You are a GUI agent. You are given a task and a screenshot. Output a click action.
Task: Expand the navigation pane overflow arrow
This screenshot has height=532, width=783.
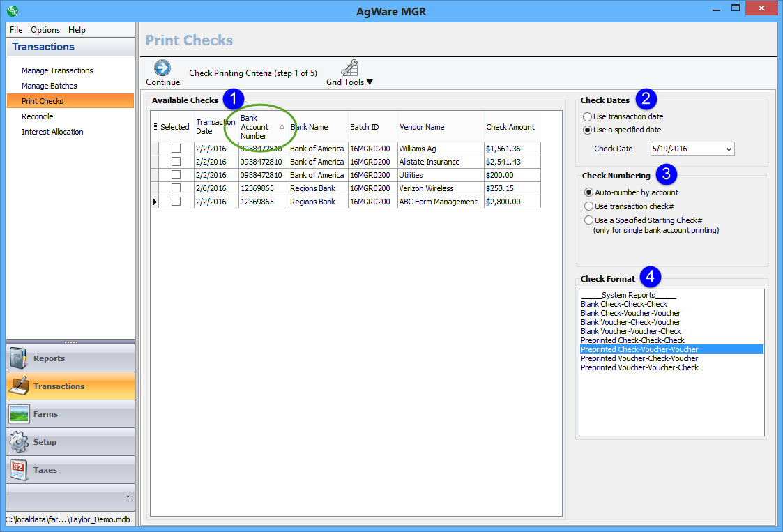[x=127, y=497]
